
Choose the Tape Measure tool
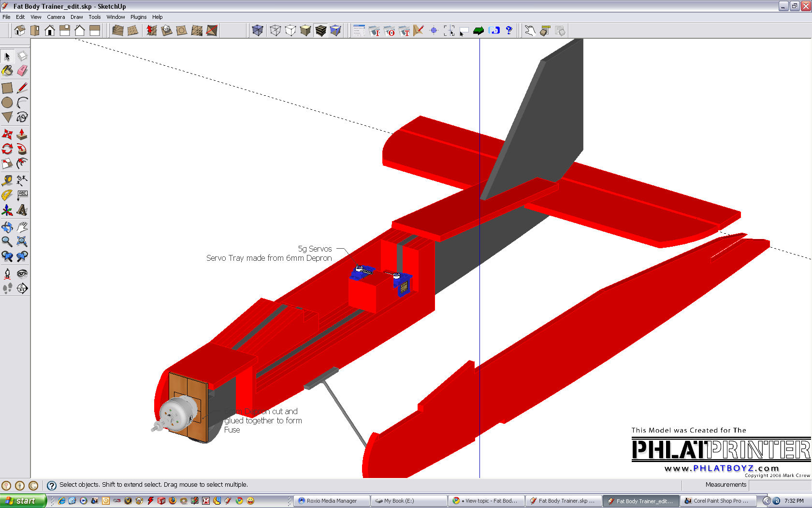7,180
